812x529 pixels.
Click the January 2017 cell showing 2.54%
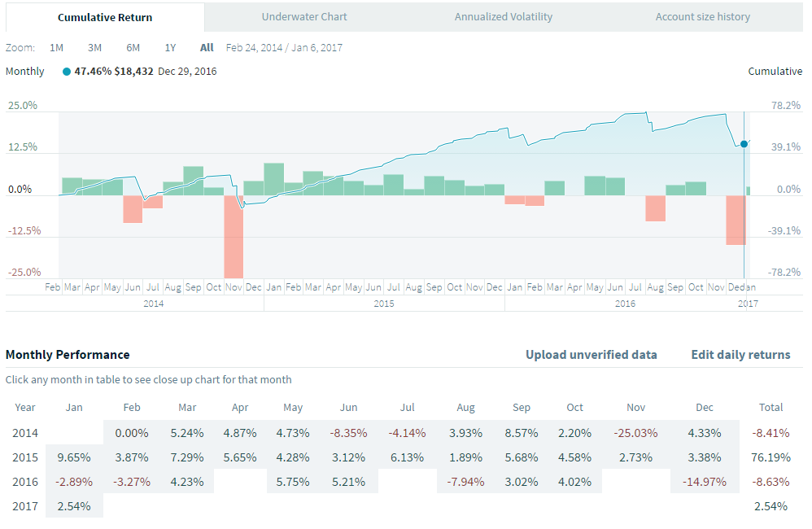tap(75, 506)
